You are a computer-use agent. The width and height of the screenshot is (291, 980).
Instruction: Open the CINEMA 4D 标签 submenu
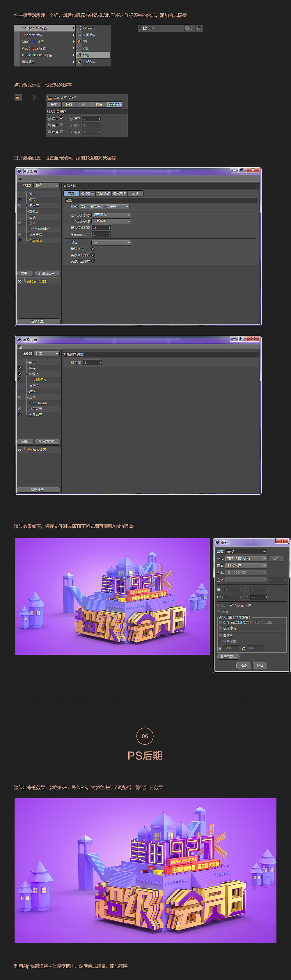click(45, 28)
